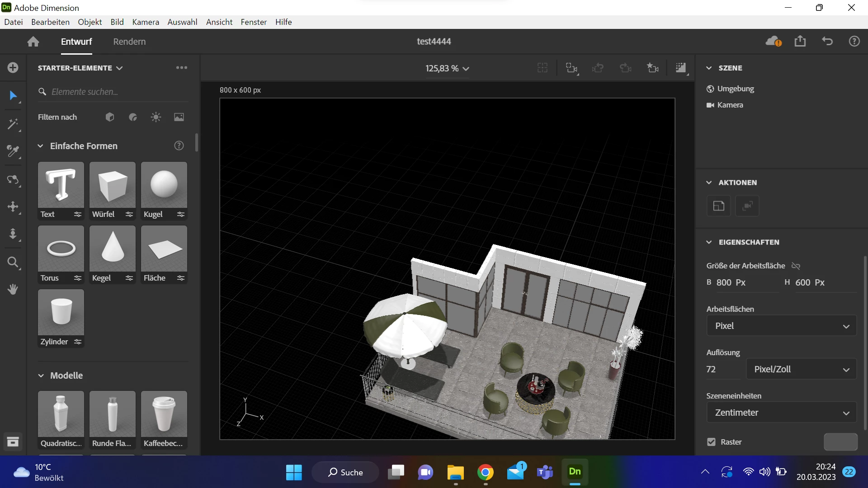This screenshot has width=868, height=488.
Task: Select the Orbit camera tool
Action: (x=13, y=180)
